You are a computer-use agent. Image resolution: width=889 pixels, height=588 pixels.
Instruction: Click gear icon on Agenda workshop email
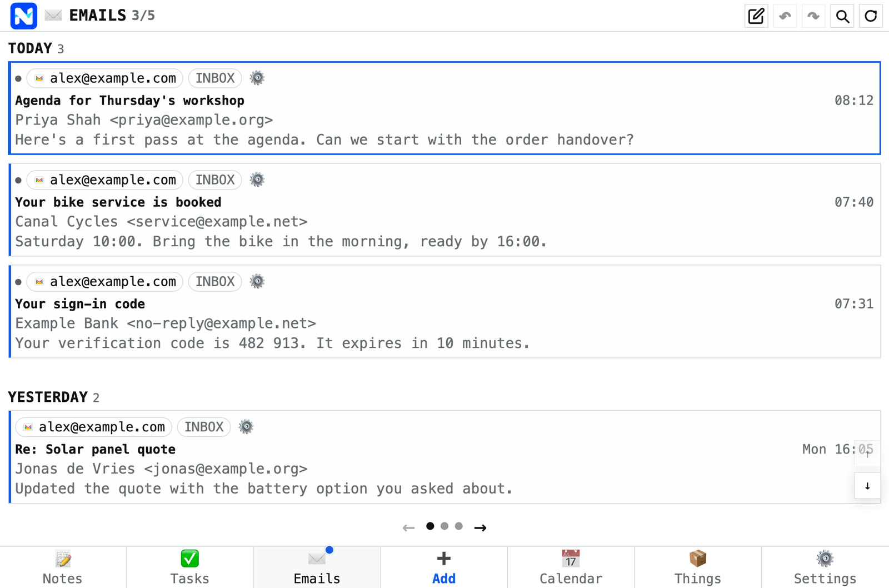(x=257, y=78)
